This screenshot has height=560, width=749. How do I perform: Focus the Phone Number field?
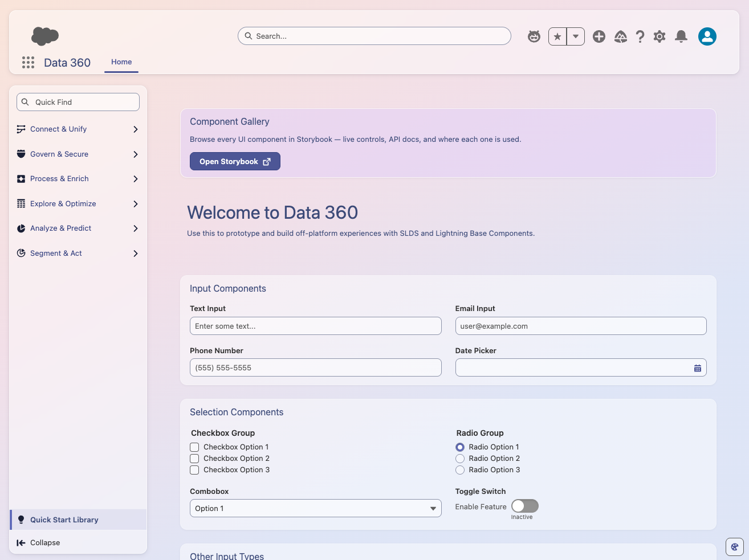click(x=316, y=367)
